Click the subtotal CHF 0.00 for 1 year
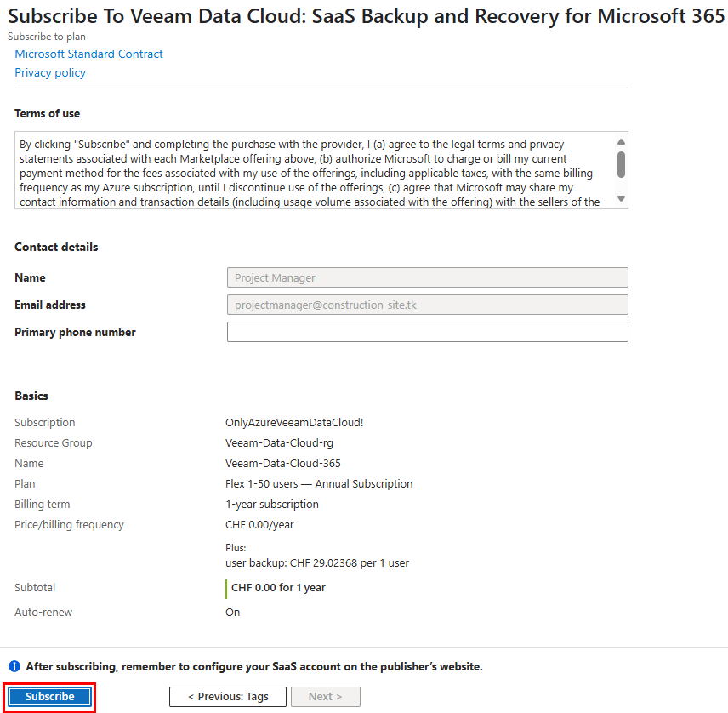Screen dimensions: 728x713 279,588
